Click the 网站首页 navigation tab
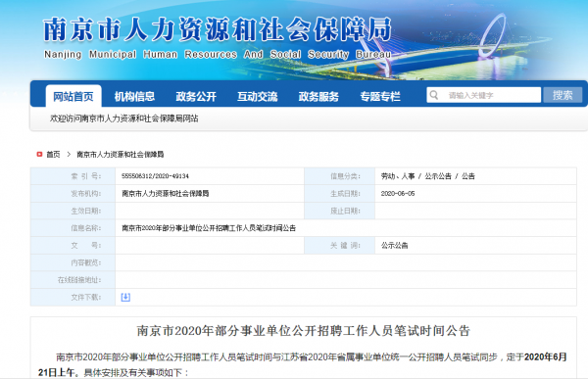The width and height of the screenshot is (588, 379). [73, 96]
